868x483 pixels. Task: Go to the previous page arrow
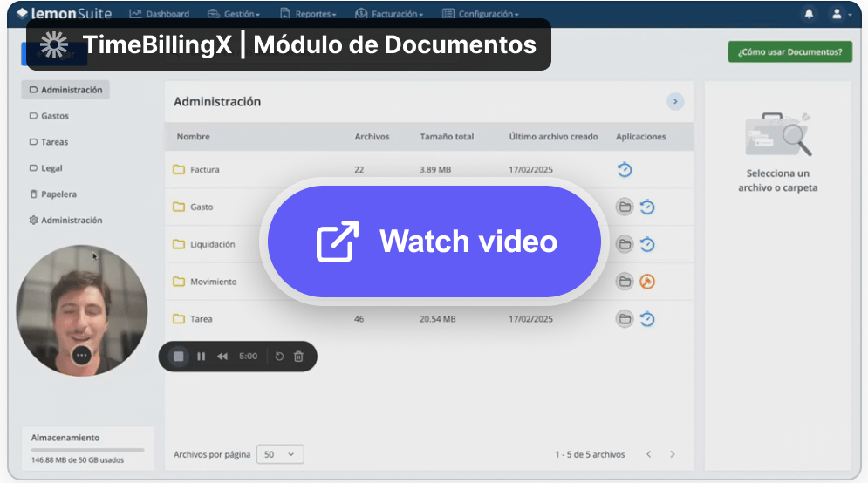pos(648,454)
